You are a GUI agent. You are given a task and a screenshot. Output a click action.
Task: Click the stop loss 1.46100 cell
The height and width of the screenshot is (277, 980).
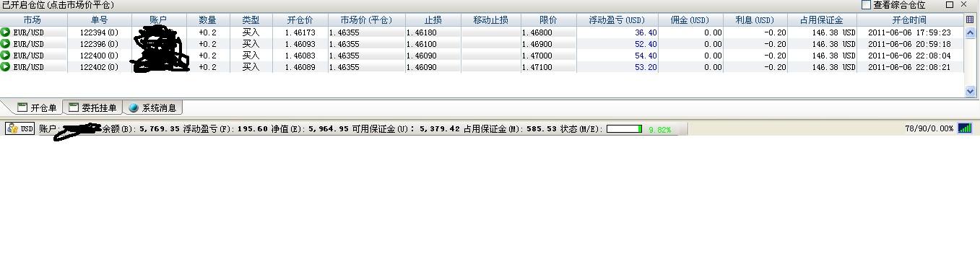(433, 44)
